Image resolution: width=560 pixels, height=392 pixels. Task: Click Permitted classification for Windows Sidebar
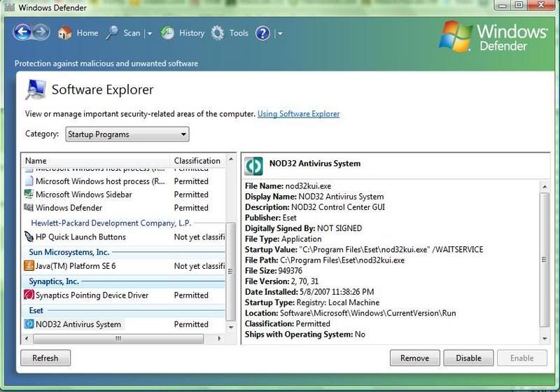coord(191,194)
